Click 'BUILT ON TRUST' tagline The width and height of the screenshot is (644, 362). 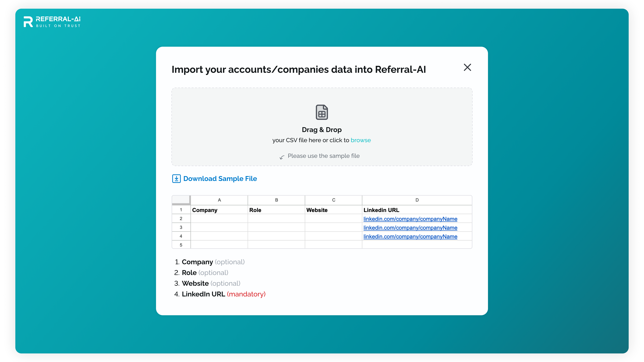click(x=58, y=26)
